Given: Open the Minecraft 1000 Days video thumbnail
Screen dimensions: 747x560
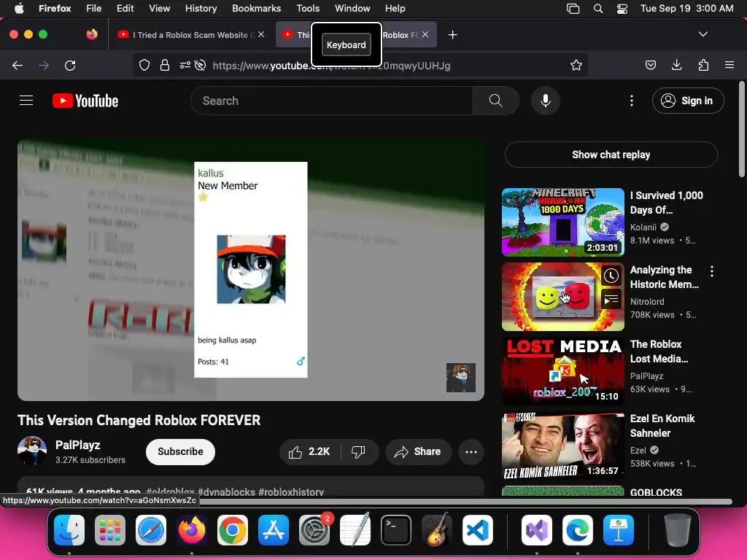Looking at the screenshot, I should (562, 222).
